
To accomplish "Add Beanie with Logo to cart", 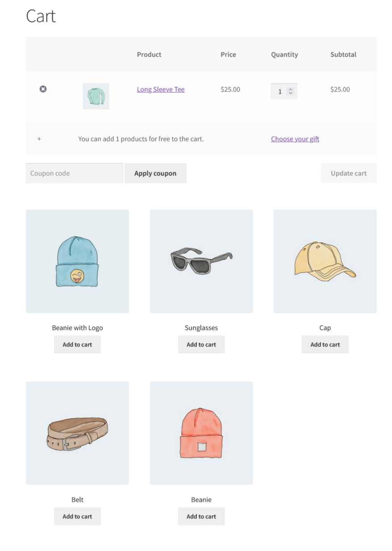I will click(x=77, y=345).
